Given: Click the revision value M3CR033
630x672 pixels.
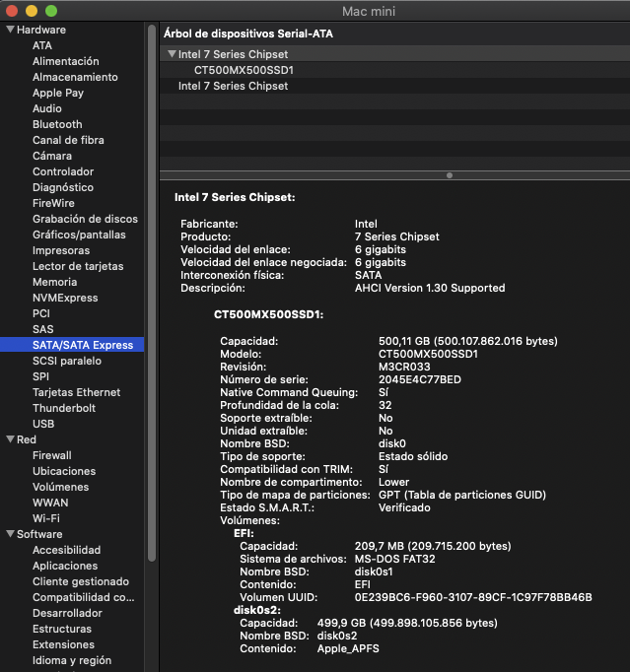Looking at the screenshot, I should (404, 367).
